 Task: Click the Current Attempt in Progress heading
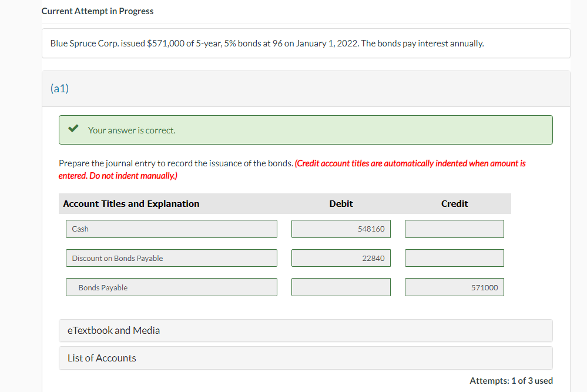pyautogui.click(x=97, y=11)
